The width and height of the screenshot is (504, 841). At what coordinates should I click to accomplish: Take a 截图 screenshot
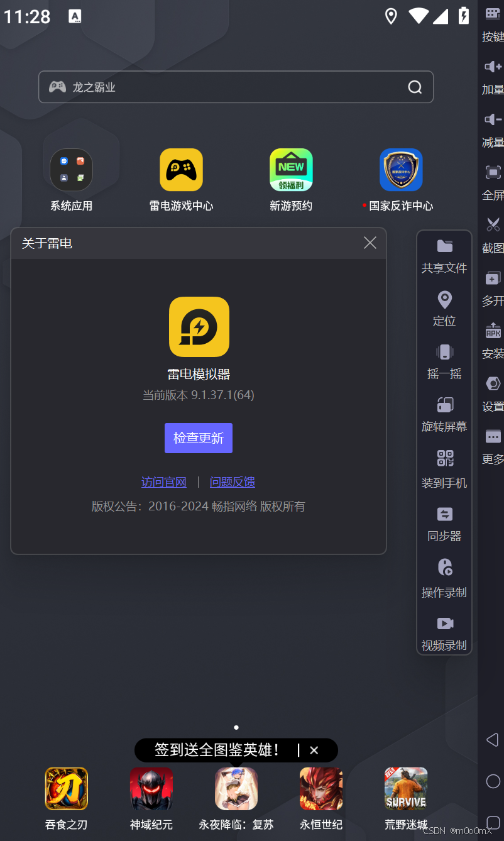coord(493,236)
